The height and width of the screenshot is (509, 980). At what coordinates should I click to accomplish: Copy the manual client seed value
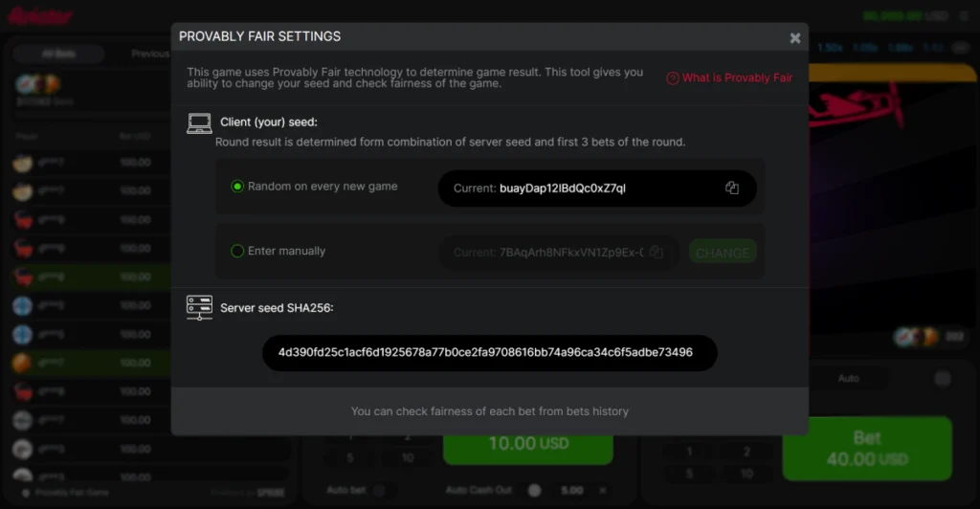[x=656, y=252]
